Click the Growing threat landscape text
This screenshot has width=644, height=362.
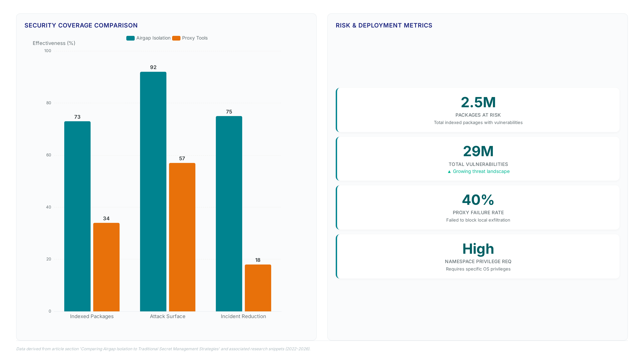click(481, 171)
